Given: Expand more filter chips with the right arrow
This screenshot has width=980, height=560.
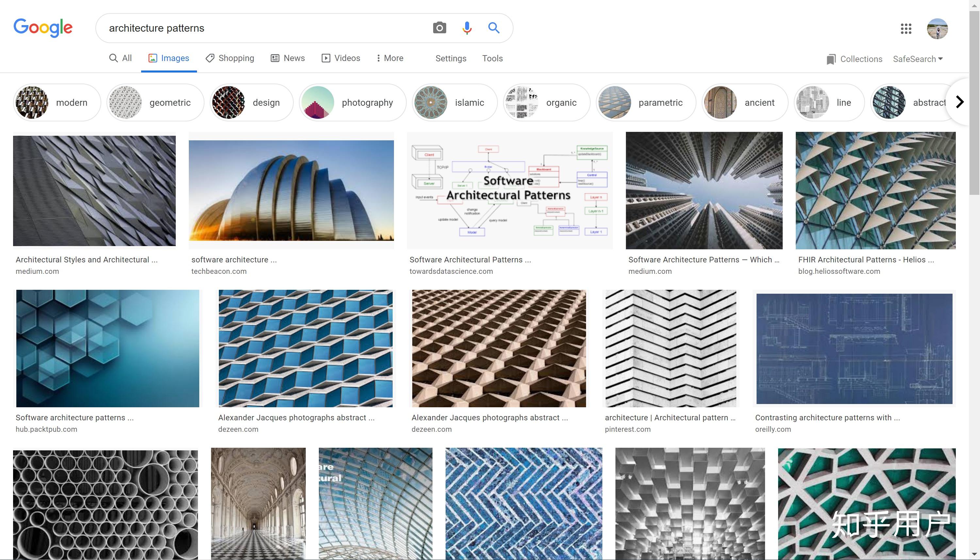Looking at the screenshot, I should 959,101.
